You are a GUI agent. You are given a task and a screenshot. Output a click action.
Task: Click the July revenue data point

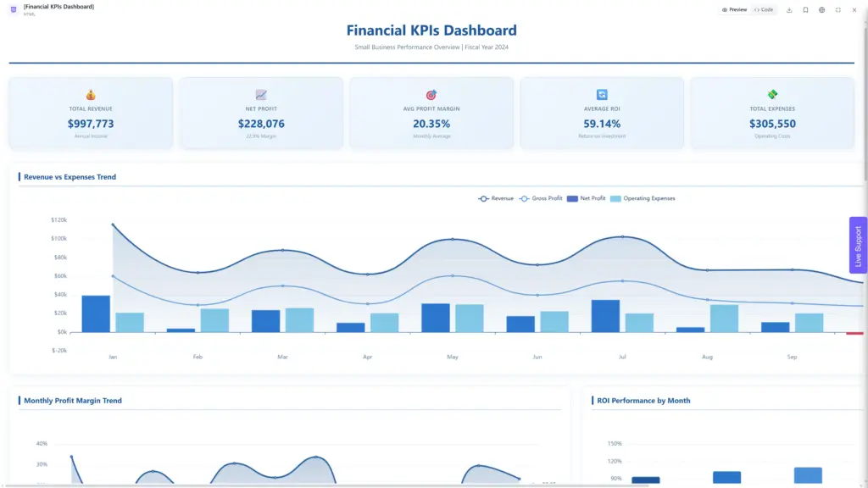click(x=622, y=237)
